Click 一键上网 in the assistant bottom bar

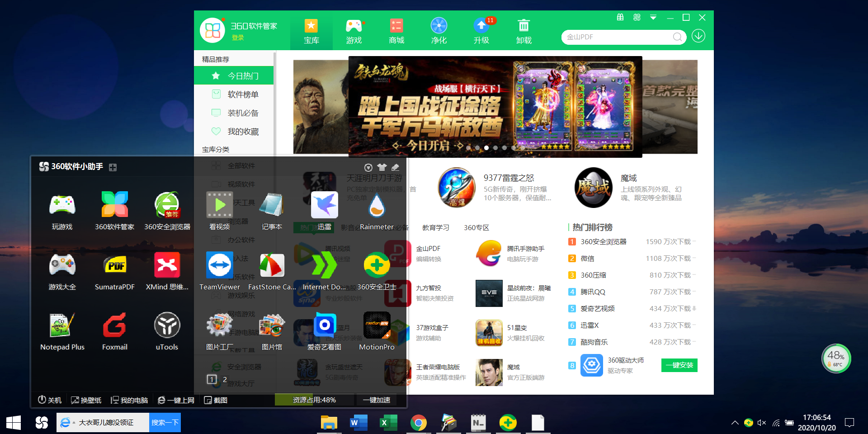tap(176, 400)
